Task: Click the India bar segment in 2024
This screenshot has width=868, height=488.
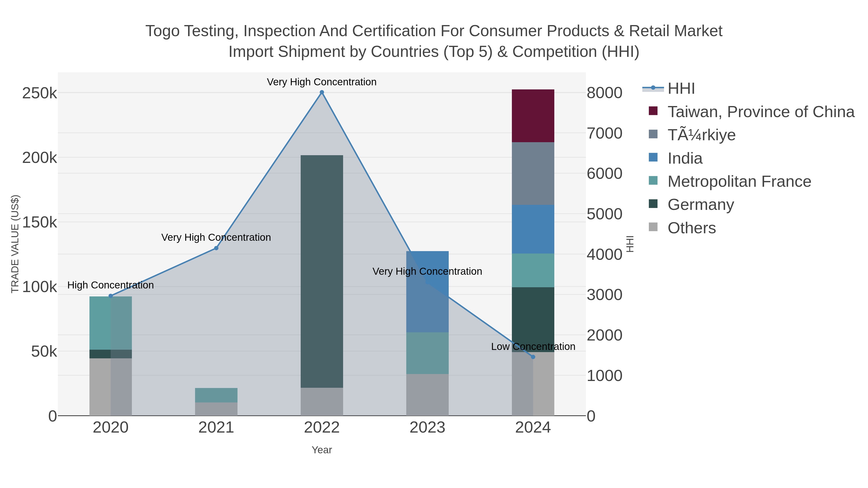Action: tap(533, 229)
